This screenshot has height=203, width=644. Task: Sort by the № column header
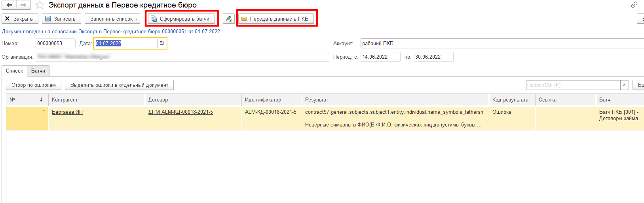tap(27, 100)
